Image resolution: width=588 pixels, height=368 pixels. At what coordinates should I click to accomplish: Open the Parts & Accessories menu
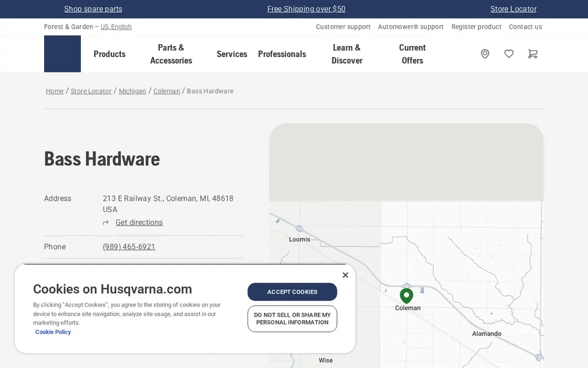click(x=171, y=54)
